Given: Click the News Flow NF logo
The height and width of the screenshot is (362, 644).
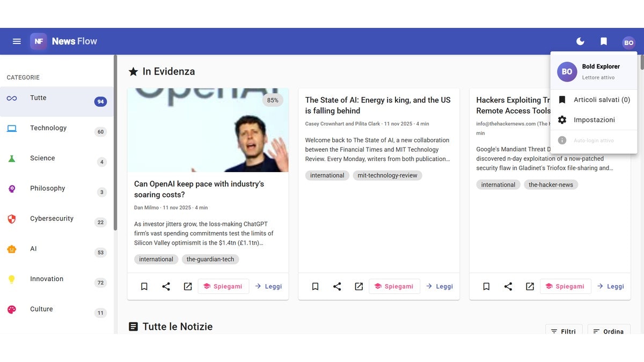Looking at the screenshot, I should [38, 41].
